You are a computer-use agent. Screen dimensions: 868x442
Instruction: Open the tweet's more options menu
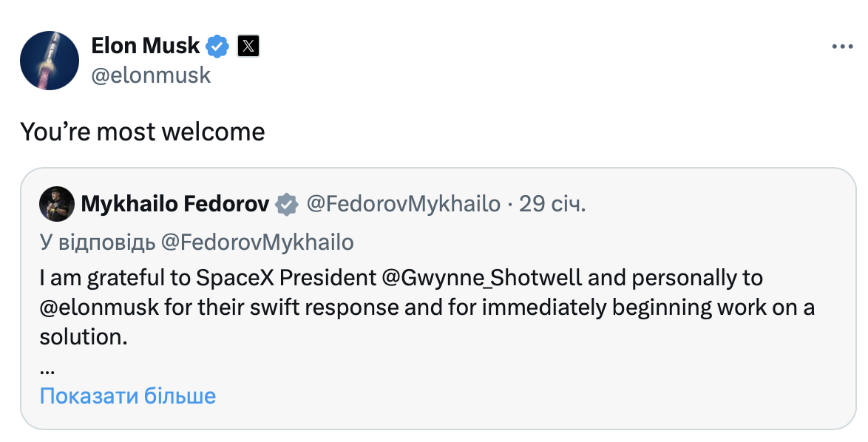pyautogui.click(x=842, y=47)
